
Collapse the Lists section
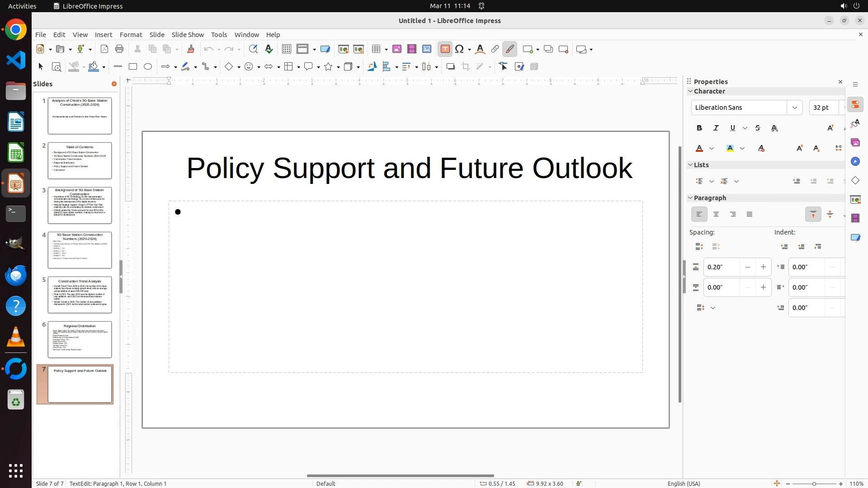690,165
